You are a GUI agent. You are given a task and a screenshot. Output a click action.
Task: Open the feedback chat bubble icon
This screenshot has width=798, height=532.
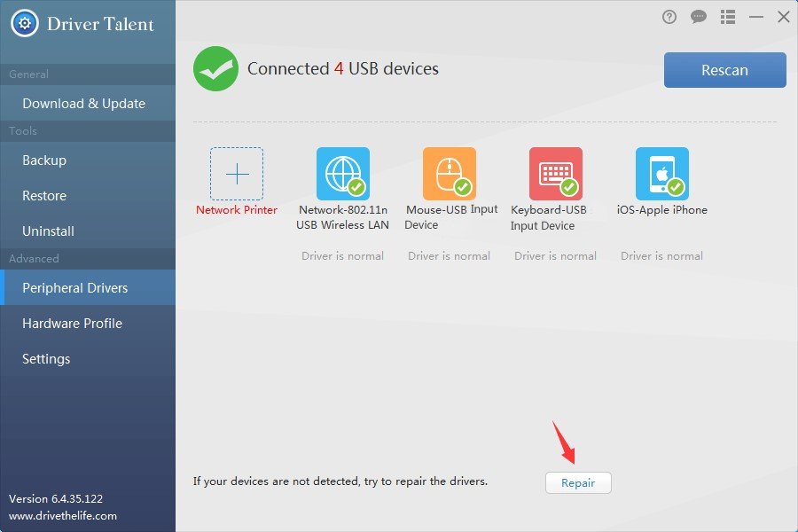point(699,18)
